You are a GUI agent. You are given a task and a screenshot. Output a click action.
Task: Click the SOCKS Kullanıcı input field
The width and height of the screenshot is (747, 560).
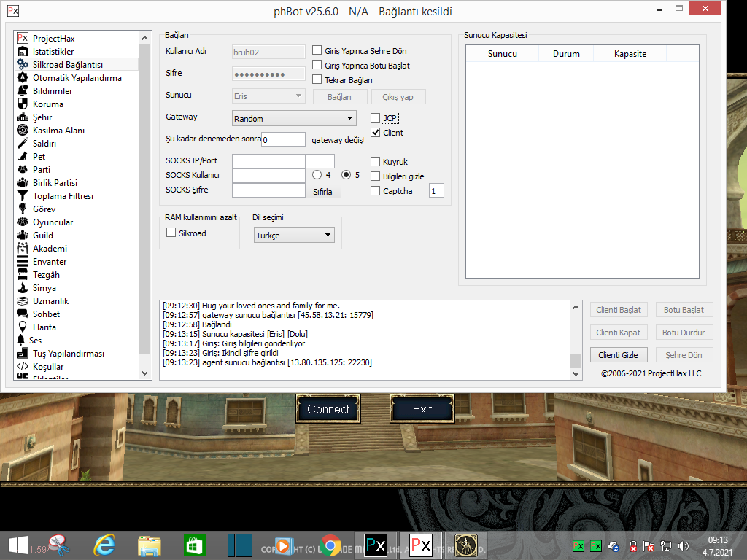pyautogui.click(x=268, y=176)
